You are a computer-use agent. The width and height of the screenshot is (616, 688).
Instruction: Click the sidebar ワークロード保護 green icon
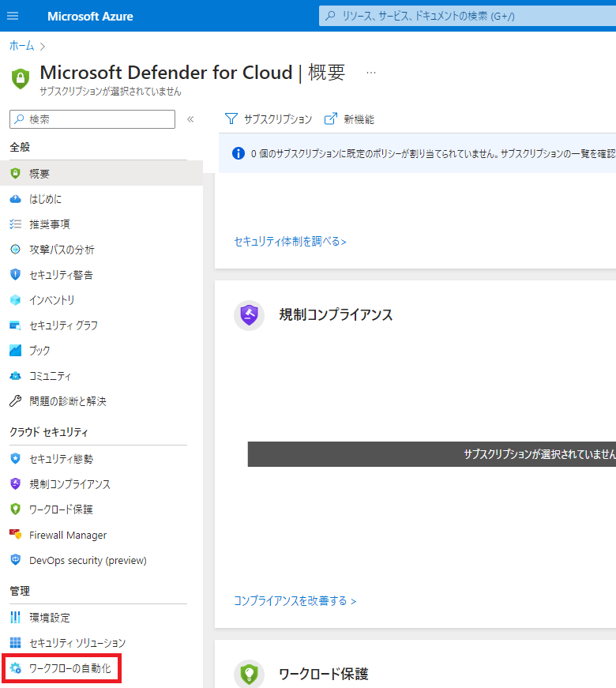[x=15, y=509]
